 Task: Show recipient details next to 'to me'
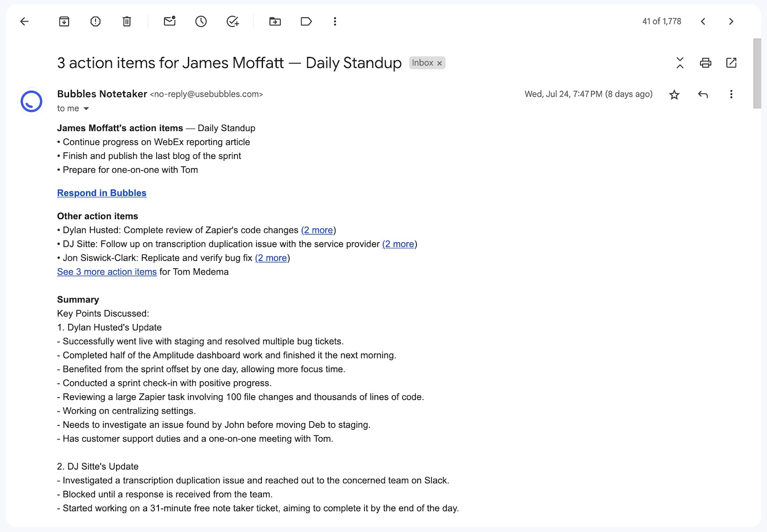86,108
